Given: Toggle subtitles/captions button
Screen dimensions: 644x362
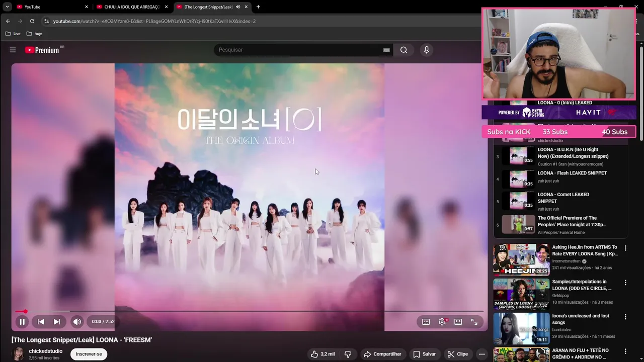Looking at the screenshot, I should click(x=426, y=322).
